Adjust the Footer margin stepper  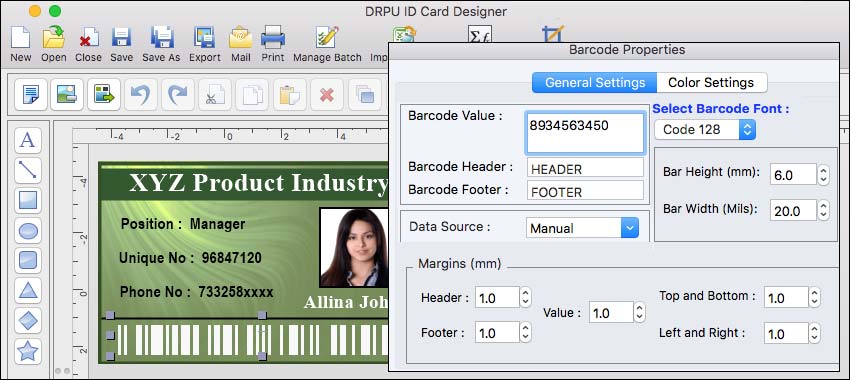click(525, 332)
